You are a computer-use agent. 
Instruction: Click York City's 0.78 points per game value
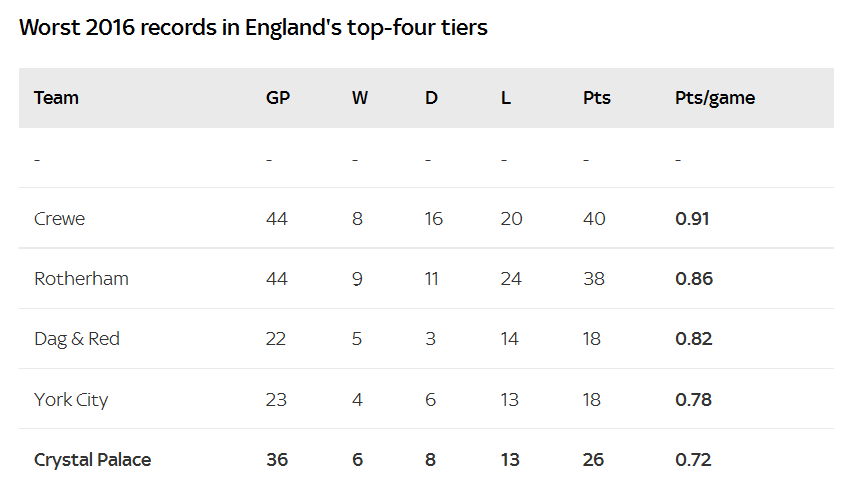pos(693,400)
